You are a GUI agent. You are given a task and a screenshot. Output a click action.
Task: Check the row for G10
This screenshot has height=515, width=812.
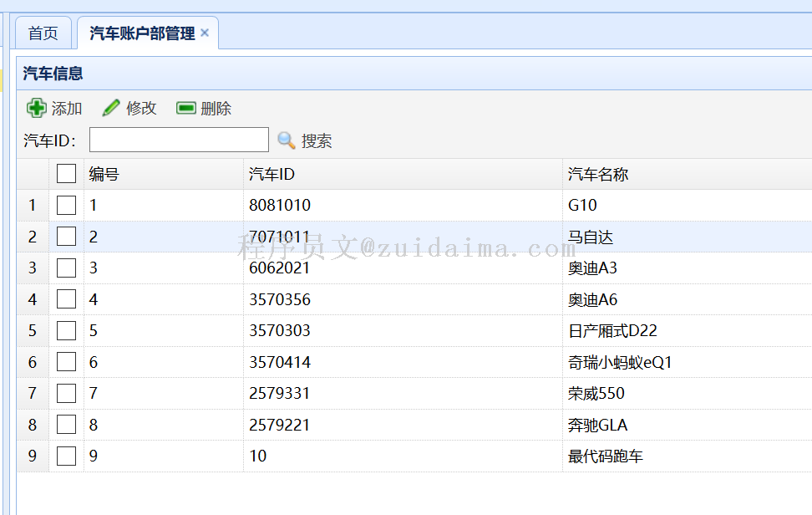(66, 205)
